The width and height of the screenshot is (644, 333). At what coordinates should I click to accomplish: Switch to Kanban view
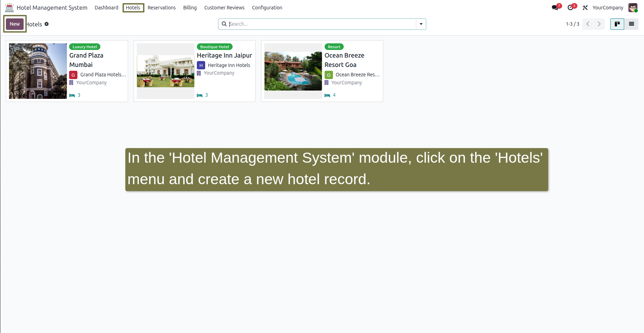click(617, 24)
